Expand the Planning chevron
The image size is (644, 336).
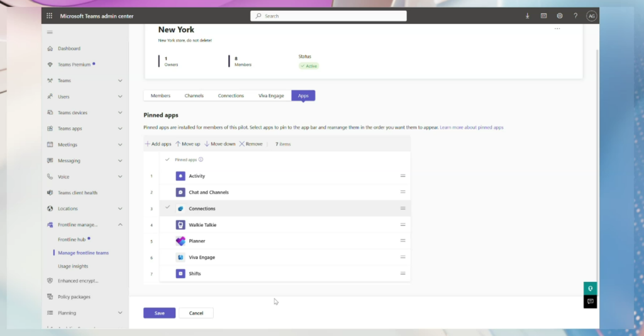click(120, 313)
